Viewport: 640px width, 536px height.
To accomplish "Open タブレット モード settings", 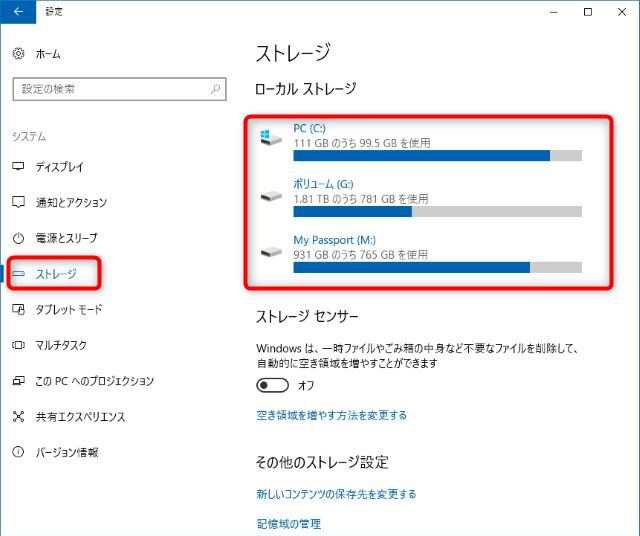I will 69,309.
